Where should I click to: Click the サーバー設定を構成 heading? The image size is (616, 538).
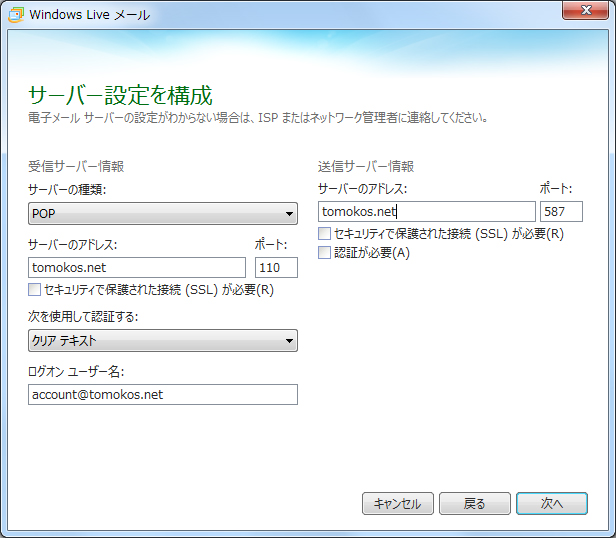tap(120, 95)
